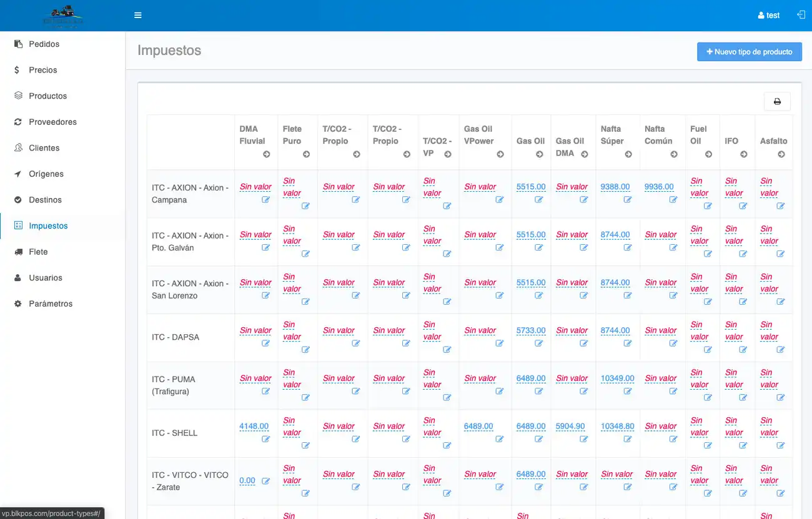Click 5733.00 Gas Oil value for DAPSA

(531, 330)
